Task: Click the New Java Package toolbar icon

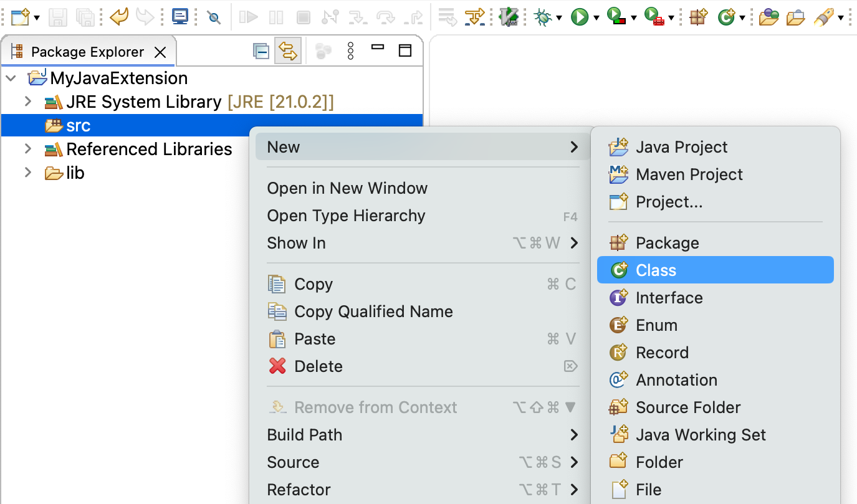Action: click(x=698, y=17)
